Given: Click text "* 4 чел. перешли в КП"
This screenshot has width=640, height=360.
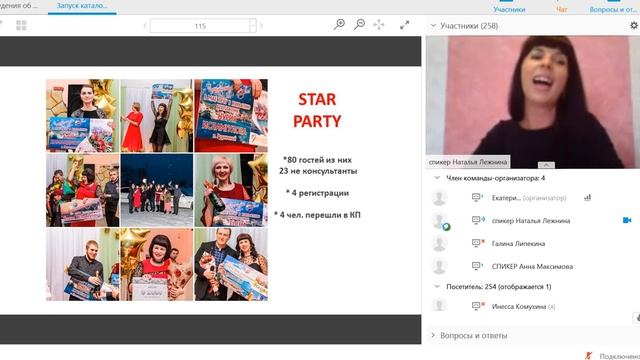Looking at the screenshot, I should pyautogui.click(x=317, y=215).
